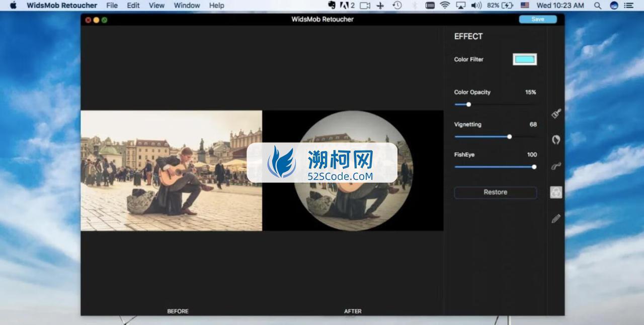Select the curve adjustment tool icon
The image size is (644, 325).
556,166
